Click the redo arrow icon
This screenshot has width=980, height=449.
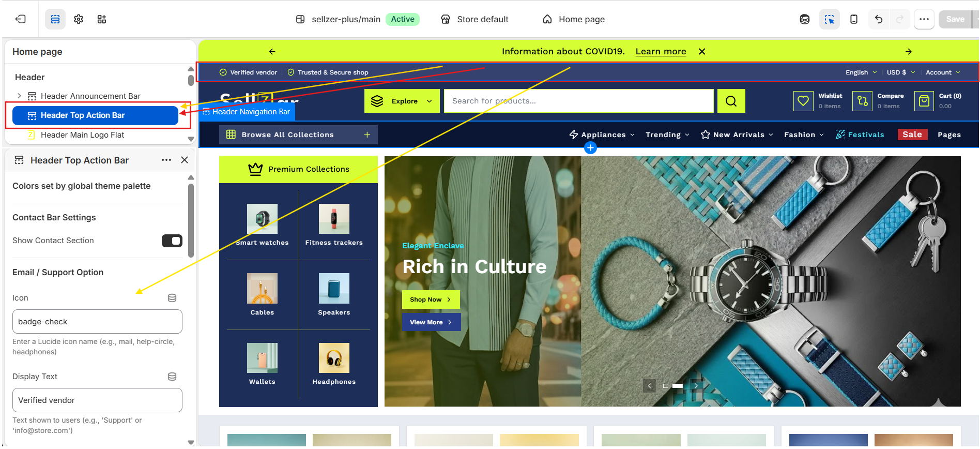click(900, 19)
